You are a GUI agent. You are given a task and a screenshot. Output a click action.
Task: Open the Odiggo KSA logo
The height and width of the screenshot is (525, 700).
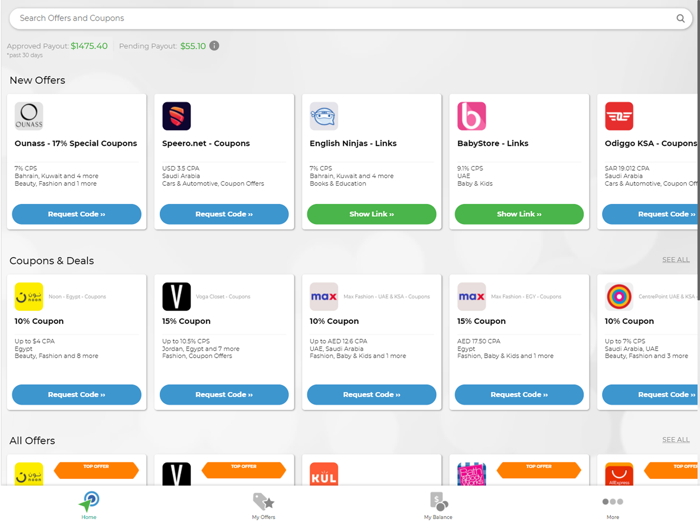(x=619, y=116)
